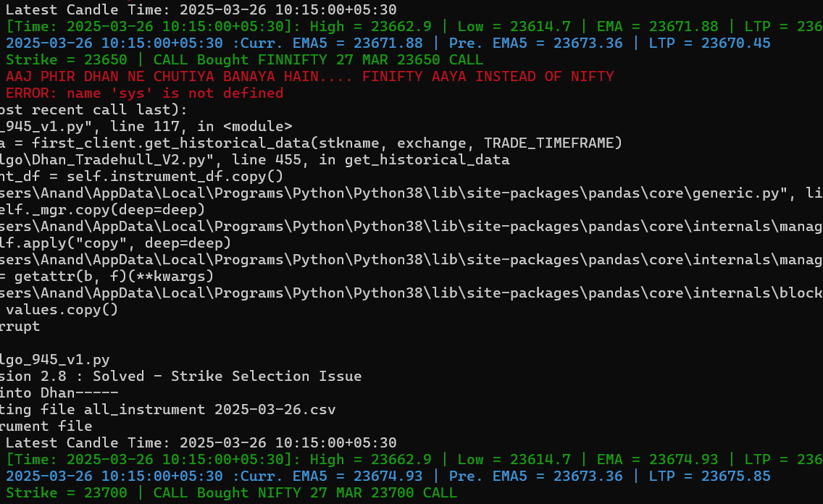The width and height of the screenshot is (823, 504).
Task: Click the line ending 'EMA = 23674.93 | LTP'
Action: click(x=414, y=460)
